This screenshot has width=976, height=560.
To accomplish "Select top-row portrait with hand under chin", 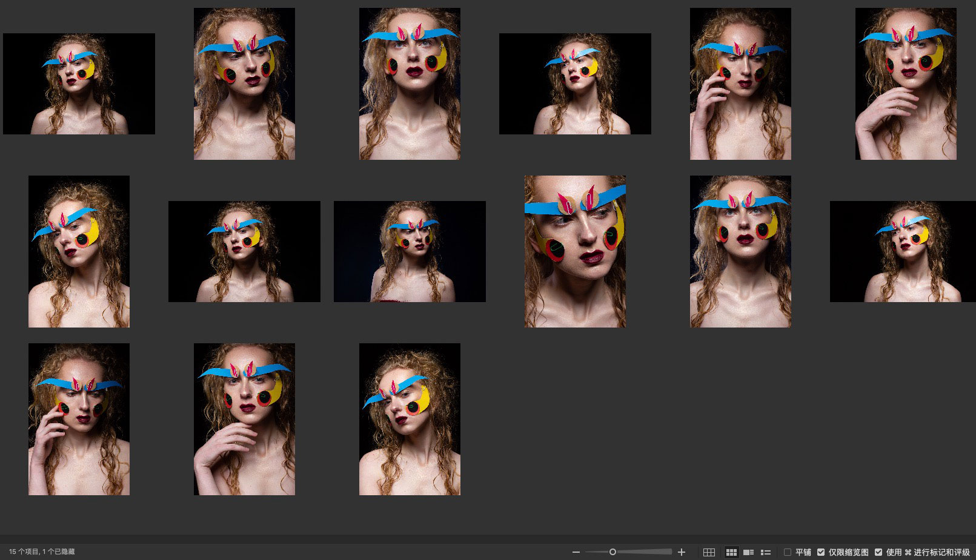I will point(906,84).
